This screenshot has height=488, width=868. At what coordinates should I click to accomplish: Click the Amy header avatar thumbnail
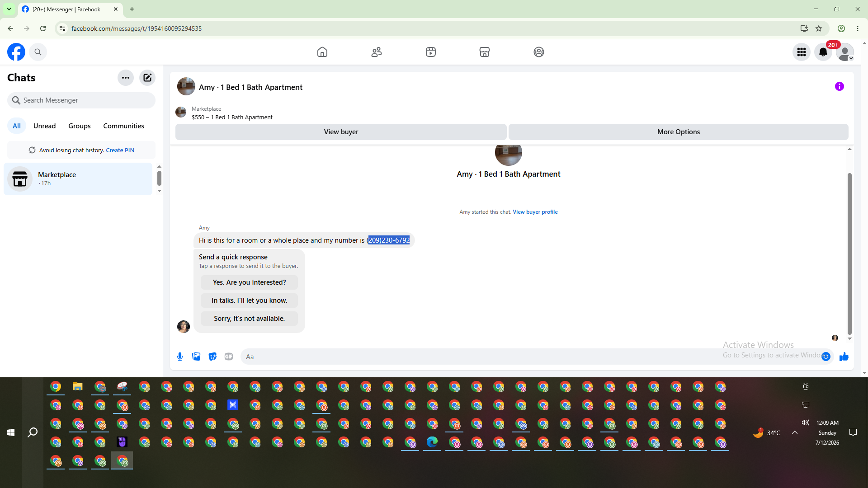(x=186, y=87)
